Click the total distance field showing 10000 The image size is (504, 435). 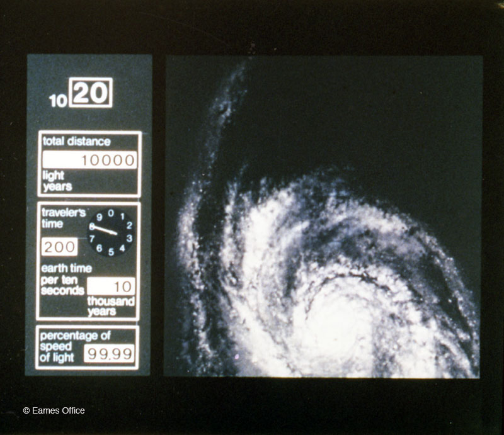pos(89,160)
